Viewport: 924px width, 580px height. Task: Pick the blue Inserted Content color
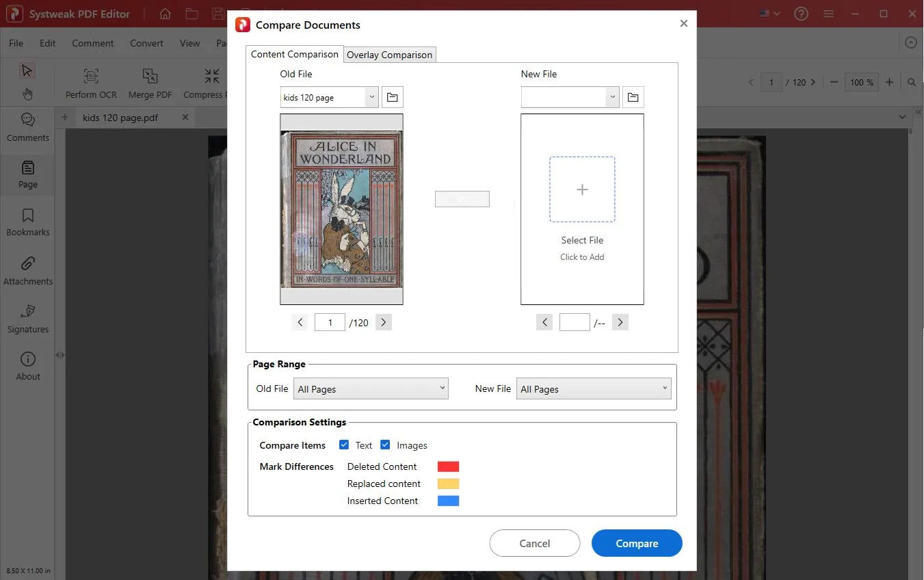pos(448,501)
